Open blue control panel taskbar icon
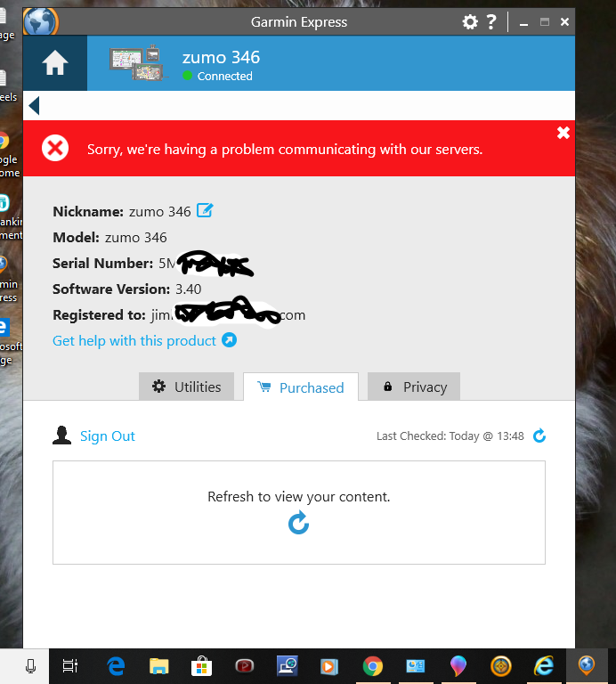Image resolution: width=616 pixels, height=684 pixels. coord(416,666)
